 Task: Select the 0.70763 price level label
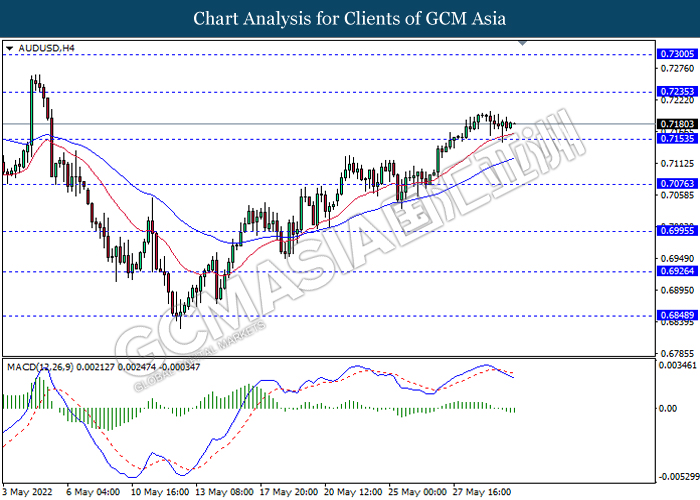tap(677, 183)
